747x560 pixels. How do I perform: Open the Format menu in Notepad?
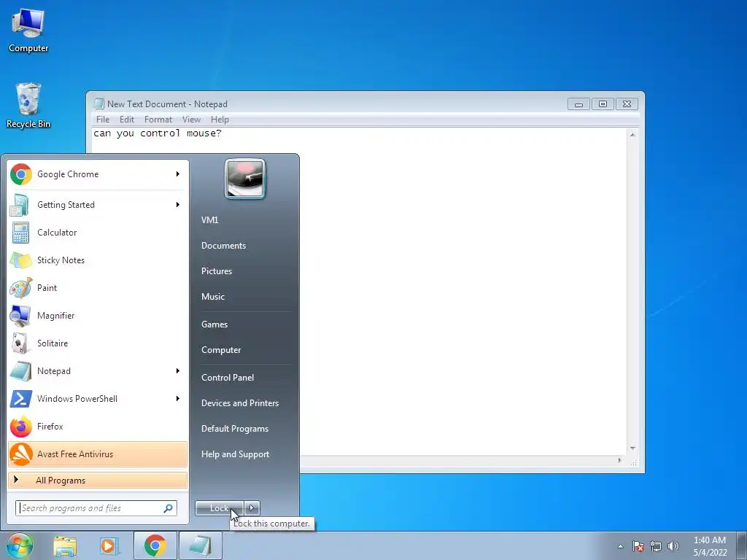(158, 120)
